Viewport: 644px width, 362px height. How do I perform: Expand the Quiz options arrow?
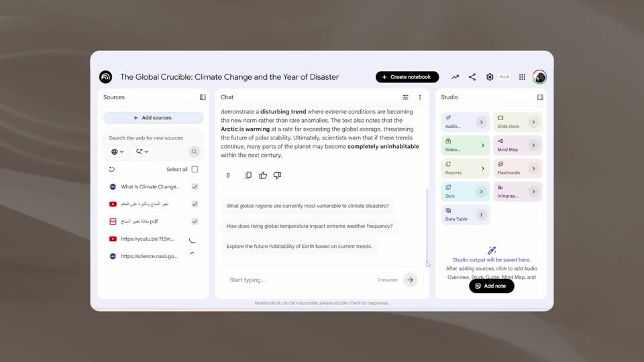482,192
